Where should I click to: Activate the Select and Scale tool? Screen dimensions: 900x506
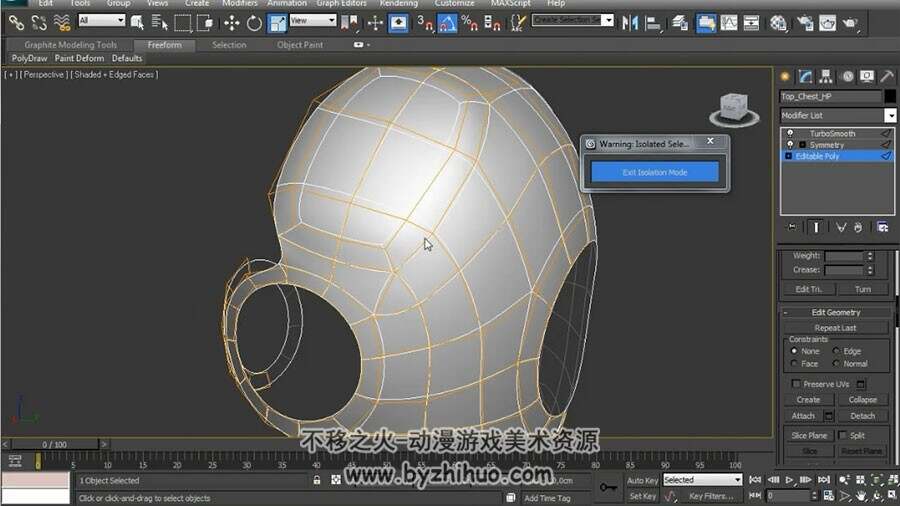click(x=277, y=22)
